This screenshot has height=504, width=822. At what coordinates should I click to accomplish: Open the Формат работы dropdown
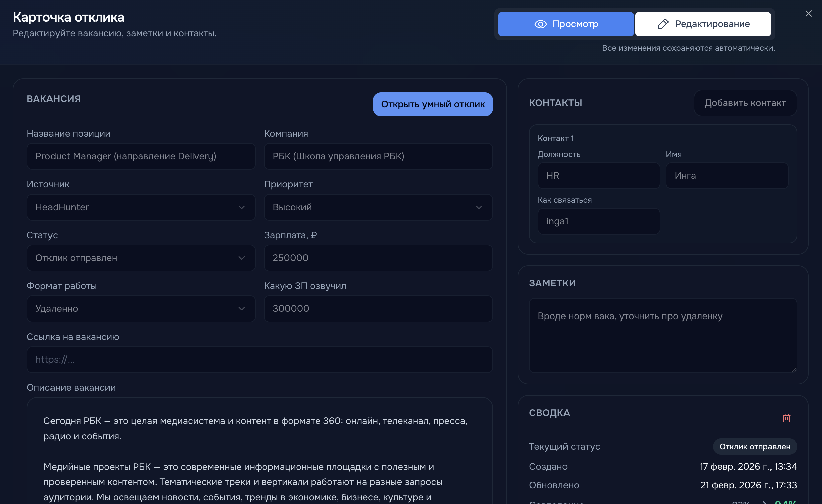click(x=141, y=309)
